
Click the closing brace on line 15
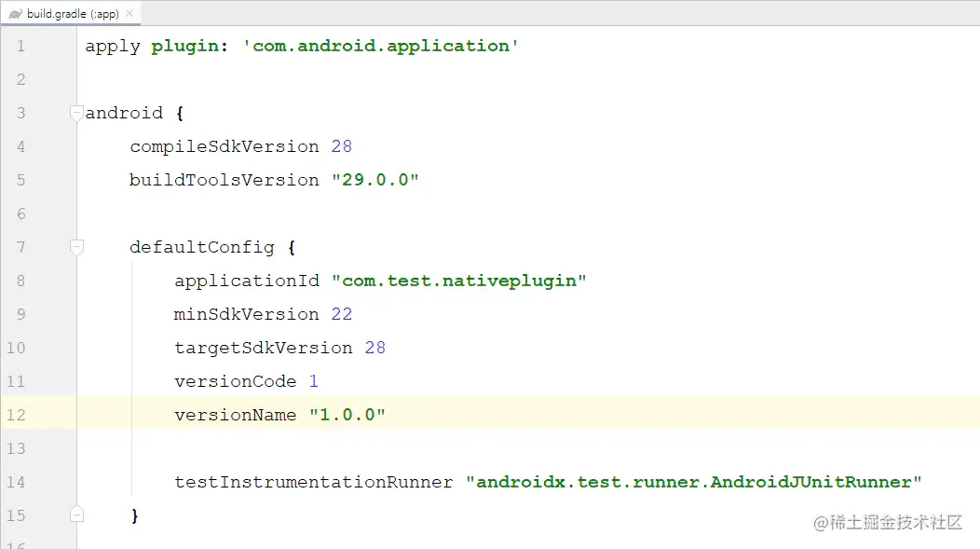click(x=135, y=515)
